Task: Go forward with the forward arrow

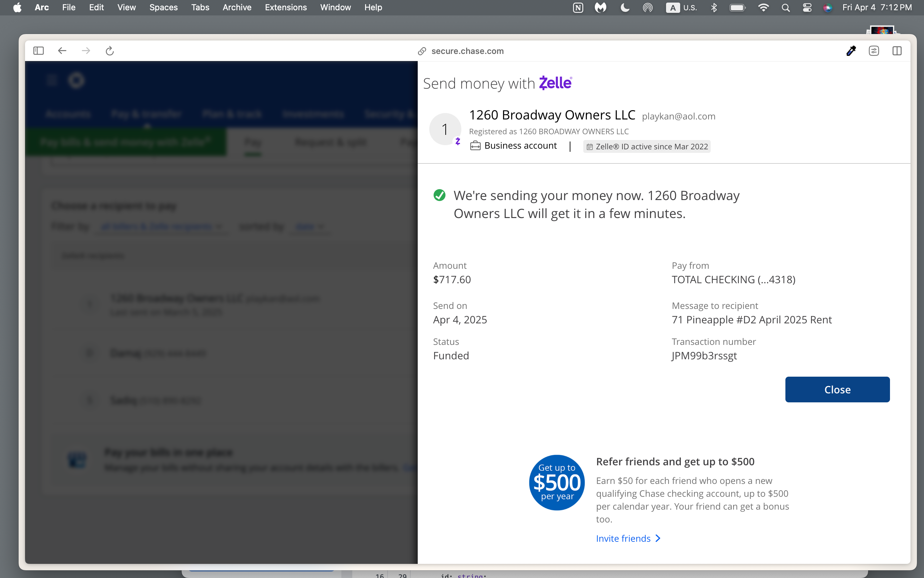Action: click(x=86, y=51)
